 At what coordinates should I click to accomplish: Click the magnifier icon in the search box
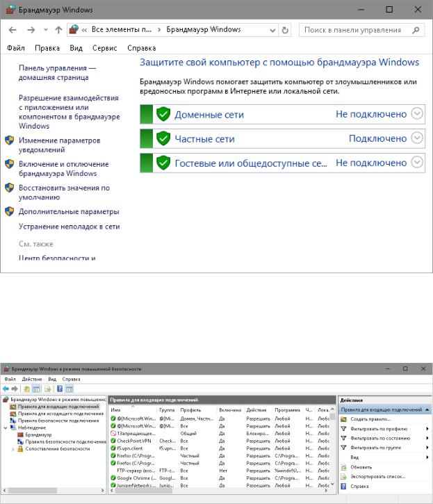point(416,30)
